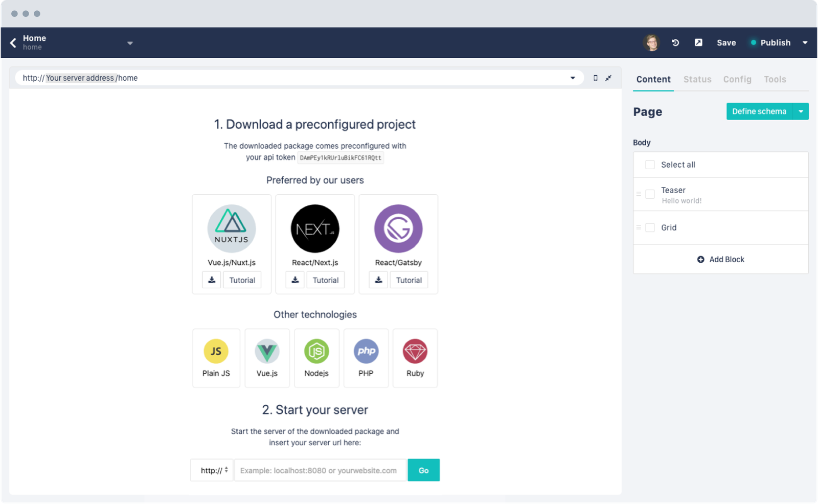This screenshot has width=818, height=504.
Task: Click the Define schema button
Action: 759,111
